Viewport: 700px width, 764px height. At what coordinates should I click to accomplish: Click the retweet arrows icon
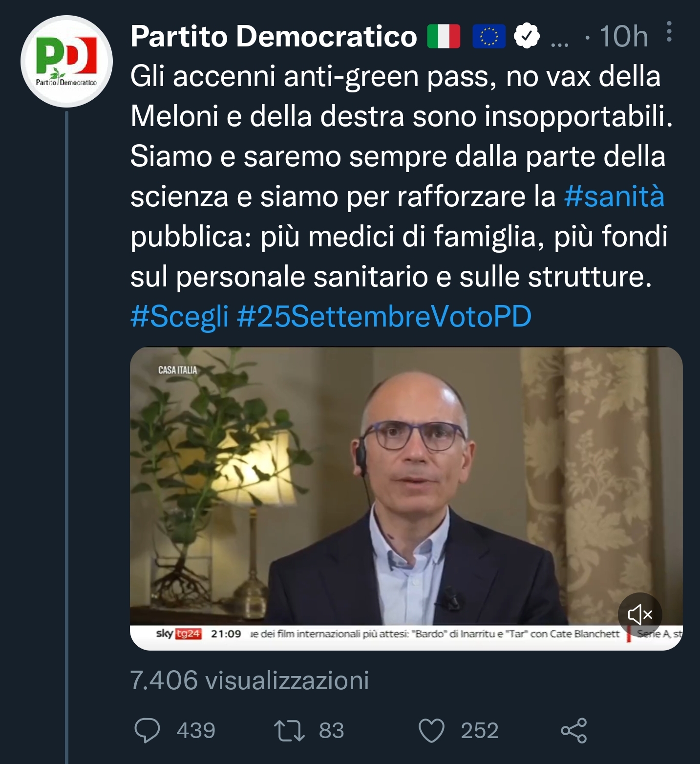pos(289,730)
